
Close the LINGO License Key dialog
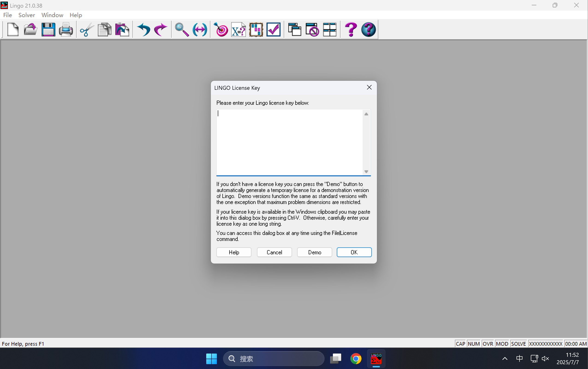[x=369, y=87]
